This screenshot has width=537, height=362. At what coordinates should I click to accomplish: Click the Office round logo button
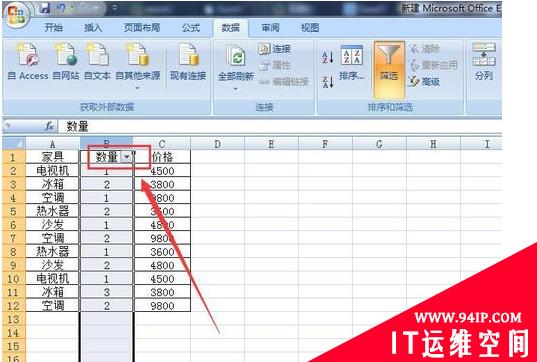click(x=16, y=14)
